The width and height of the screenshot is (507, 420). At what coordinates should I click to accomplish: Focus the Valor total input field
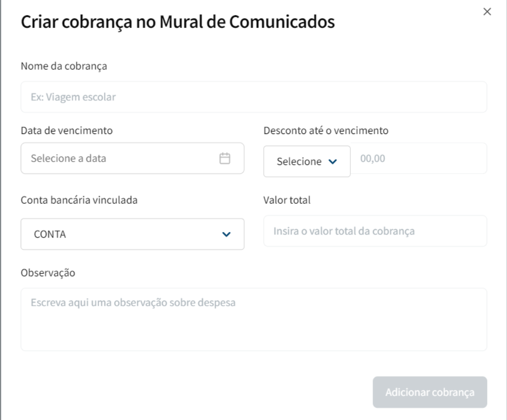[x=375, y=231]
